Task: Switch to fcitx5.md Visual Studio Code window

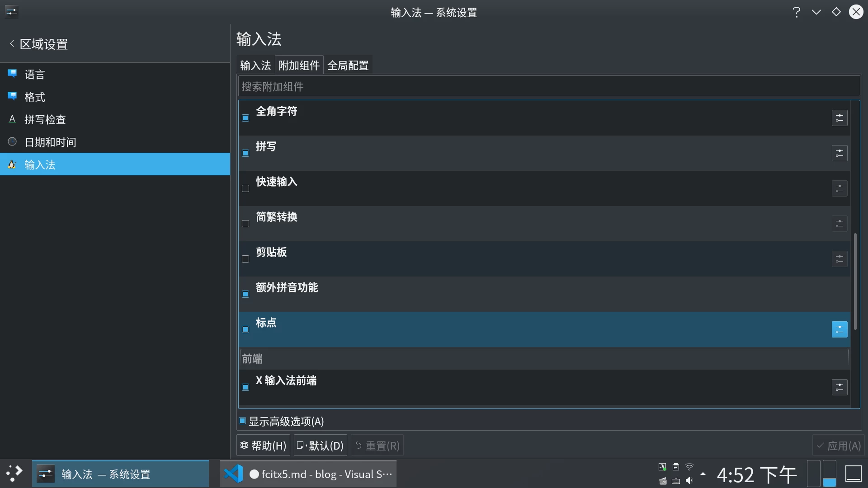Action: tap(308, 474)
